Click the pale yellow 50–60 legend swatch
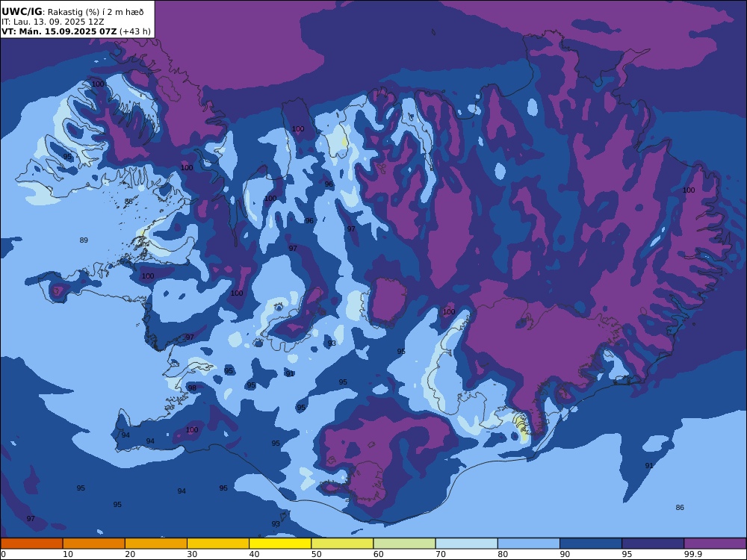Viewport: 747px width, 560px height. coord(343,544)
